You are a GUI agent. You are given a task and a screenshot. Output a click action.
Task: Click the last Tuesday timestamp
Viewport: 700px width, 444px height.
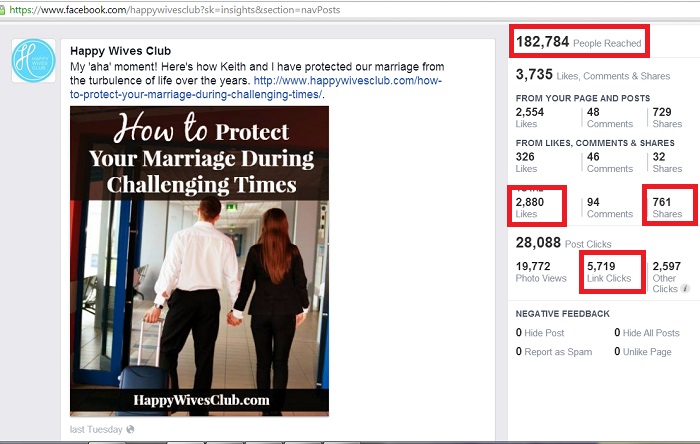click(96, 429)
